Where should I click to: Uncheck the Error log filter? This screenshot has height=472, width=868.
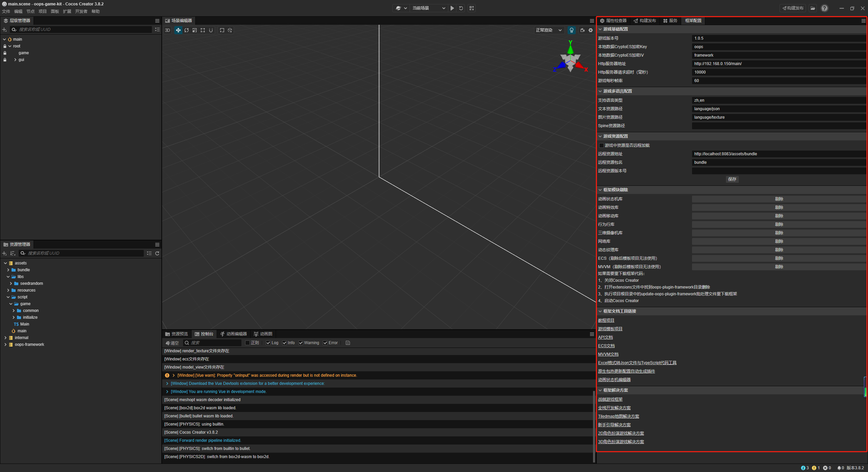pos(325,343)
